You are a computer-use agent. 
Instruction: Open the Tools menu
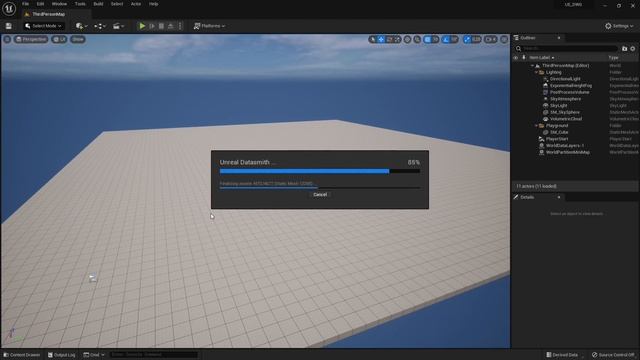[80, 4]
